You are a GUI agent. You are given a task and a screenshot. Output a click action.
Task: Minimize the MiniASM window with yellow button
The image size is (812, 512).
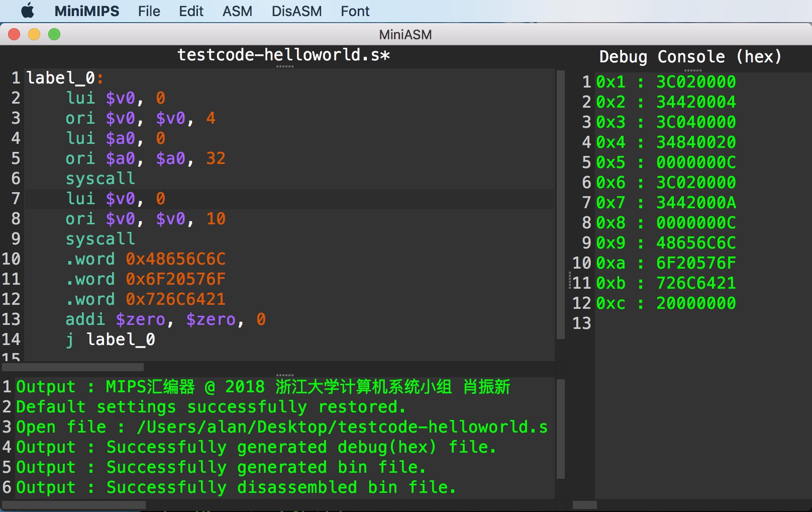point(34,34)
